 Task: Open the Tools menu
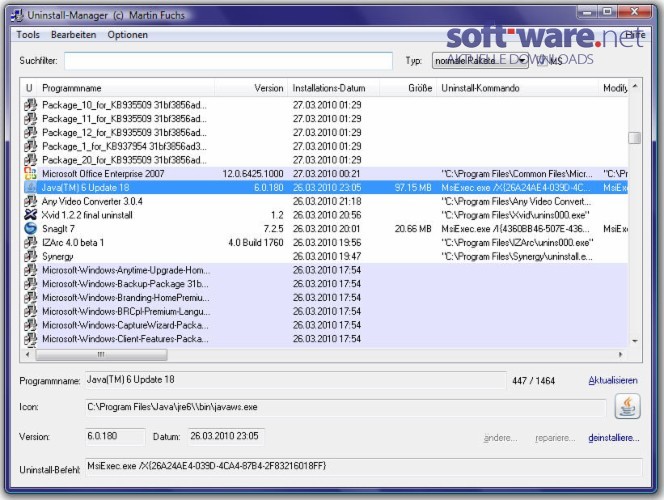tap(28, 35)
